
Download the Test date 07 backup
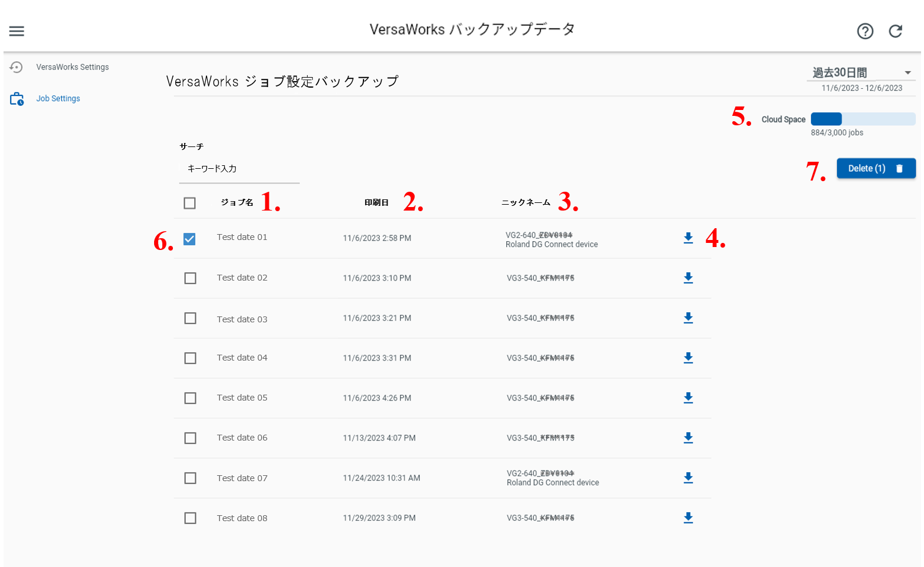[x=688, y=478]
